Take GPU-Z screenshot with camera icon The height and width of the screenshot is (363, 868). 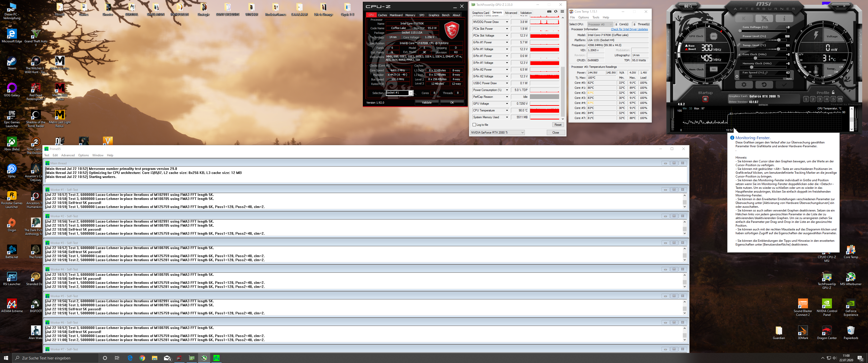[549, 11]
